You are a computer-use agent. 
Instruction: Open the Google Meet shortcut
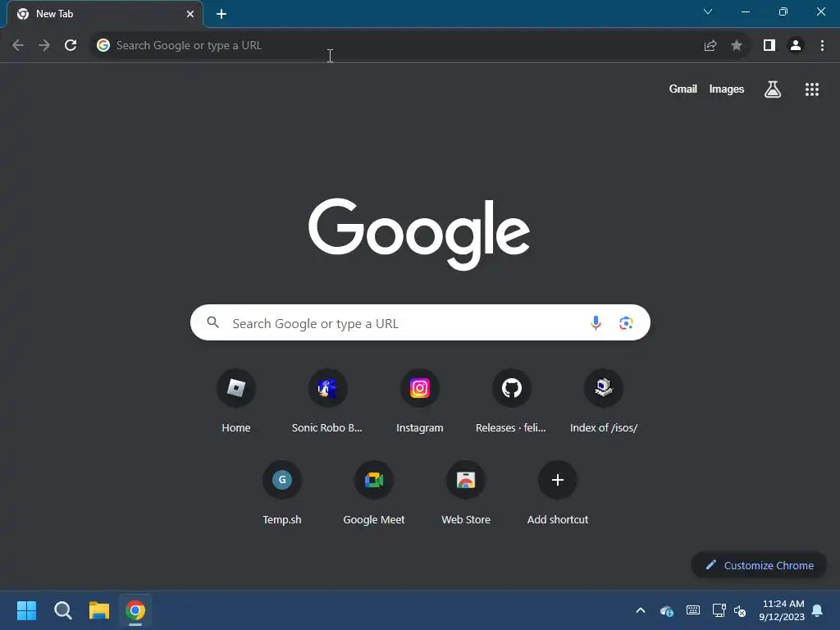tap(374, 493)
